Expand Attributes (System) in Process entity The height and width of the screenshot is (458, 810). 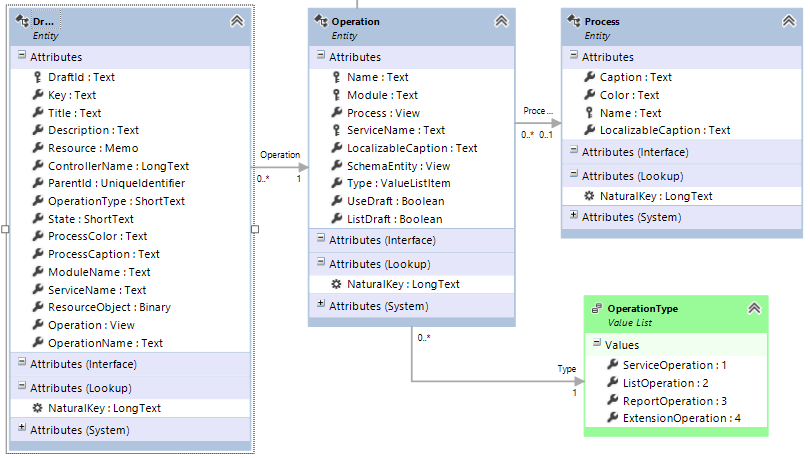coord(573,215)
